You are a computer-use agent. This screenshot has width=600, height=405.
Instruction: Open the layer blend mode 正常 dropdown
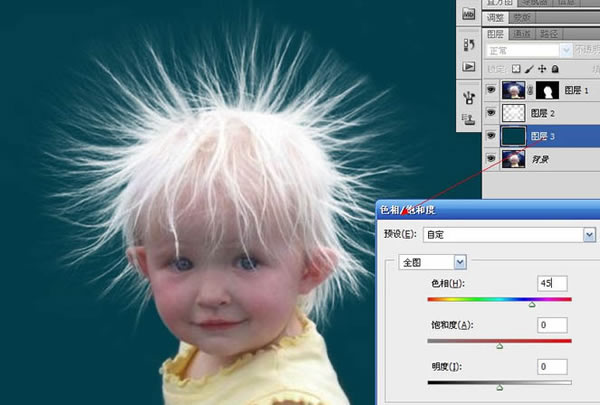pos(528,51)
